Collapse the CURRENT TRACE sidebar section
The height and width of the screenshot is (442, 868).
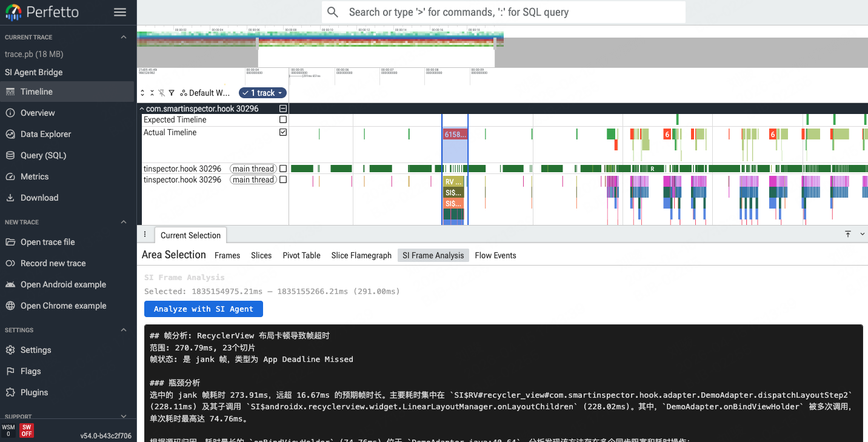tap(124, 36)
